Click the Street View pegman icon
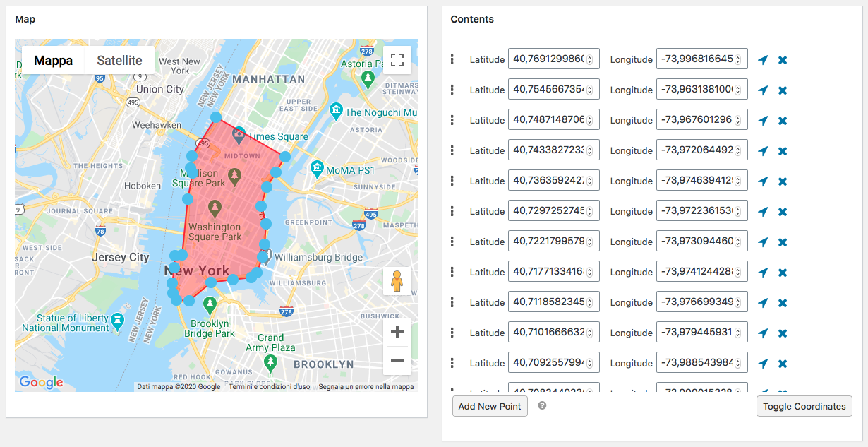Image resolution: width=868 pixels, height=447 pixels. (x=397, y=281)
